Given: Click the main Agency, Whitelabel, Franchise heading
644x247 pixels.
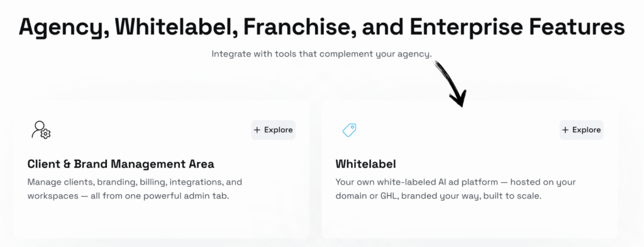Looking at the screenshot, I should pyautogui.click(x=322, y=28).
